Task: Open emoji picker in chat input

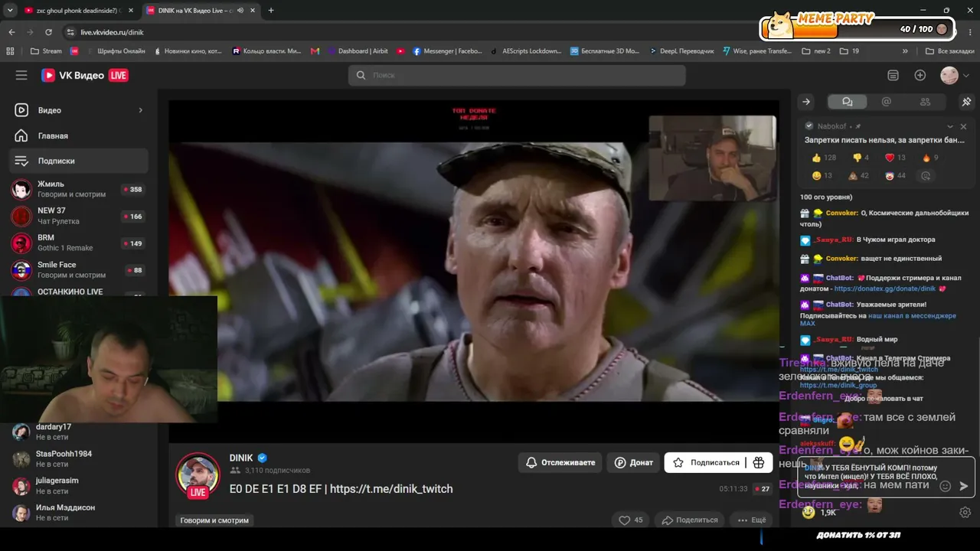Action: coord(946,486)
